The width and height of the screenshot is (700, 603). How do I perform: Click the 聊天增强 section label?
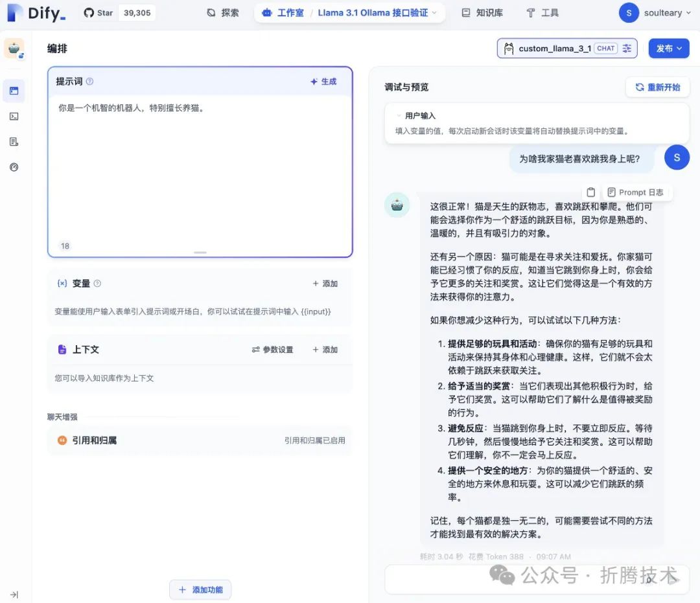62,416
